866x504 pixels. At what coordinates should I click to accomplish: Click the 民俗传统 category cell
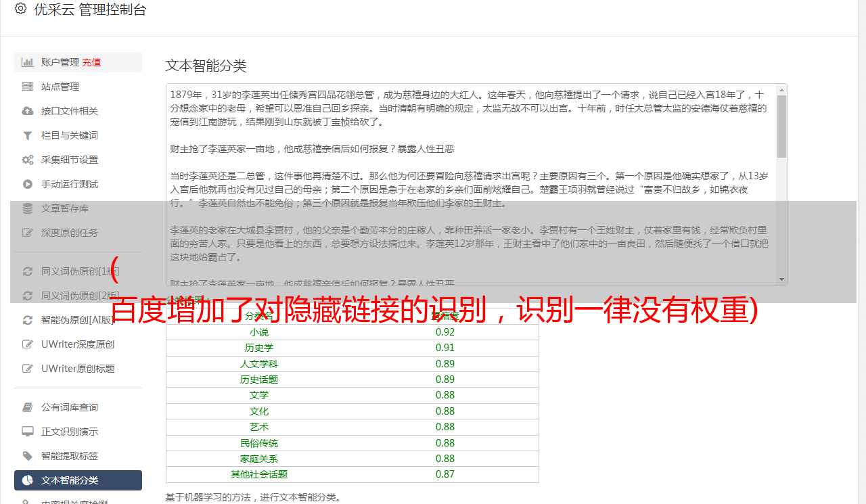pyautogui.click(x=259, y=443)
